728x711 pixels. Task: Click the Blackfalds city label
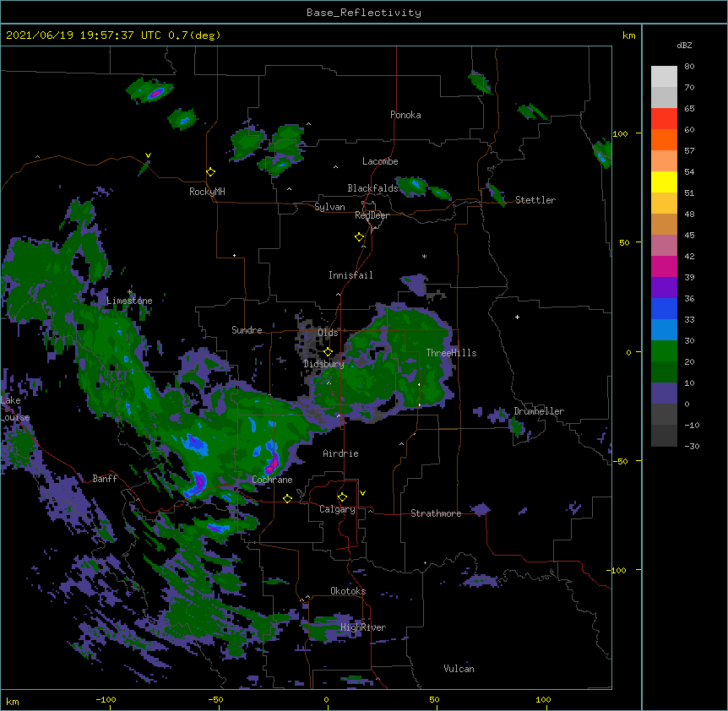(x=372, y=188)
